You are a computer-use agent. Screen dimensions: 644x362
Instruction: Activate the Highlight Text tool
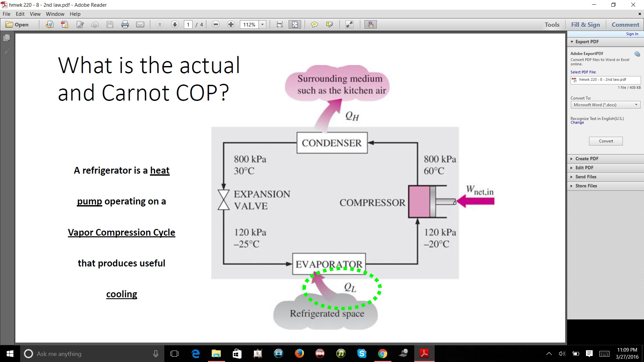point(329,24)
